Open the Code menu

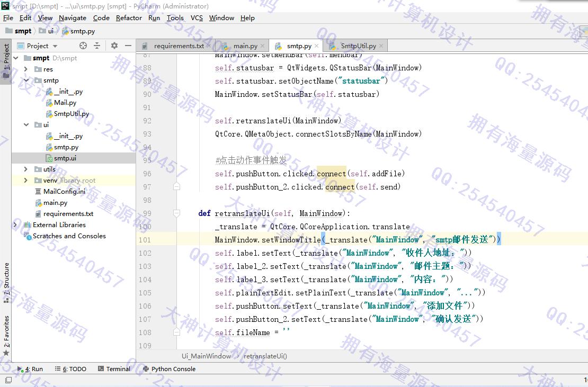click(x=101, y=18)
